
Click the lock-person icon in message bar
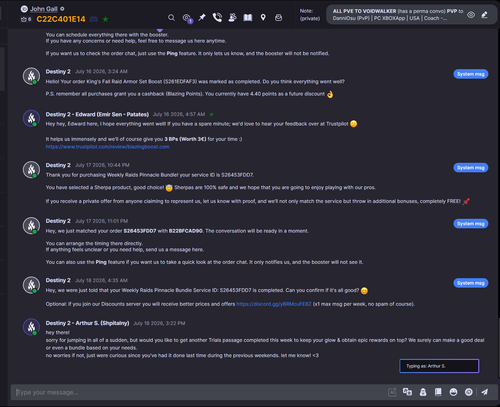coord(423,392)
